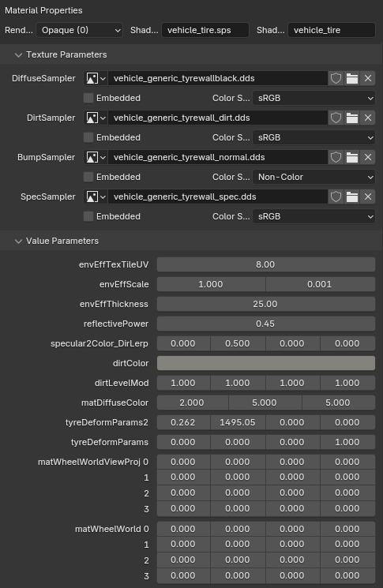The image size is (383, 588).
Task: Open Non-Color color space dropdown
Action: point(314,177)
